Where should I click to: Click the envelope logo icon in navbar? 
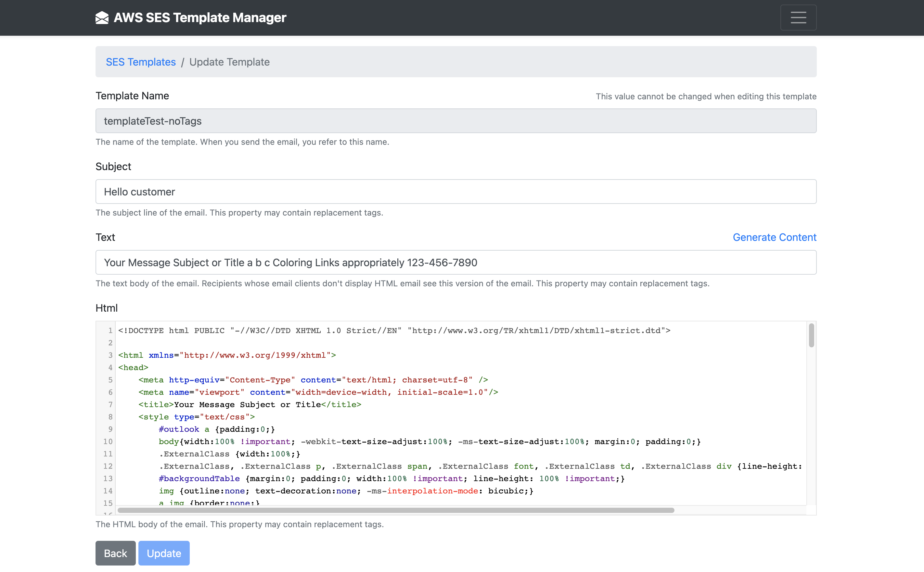coord(102,18)
